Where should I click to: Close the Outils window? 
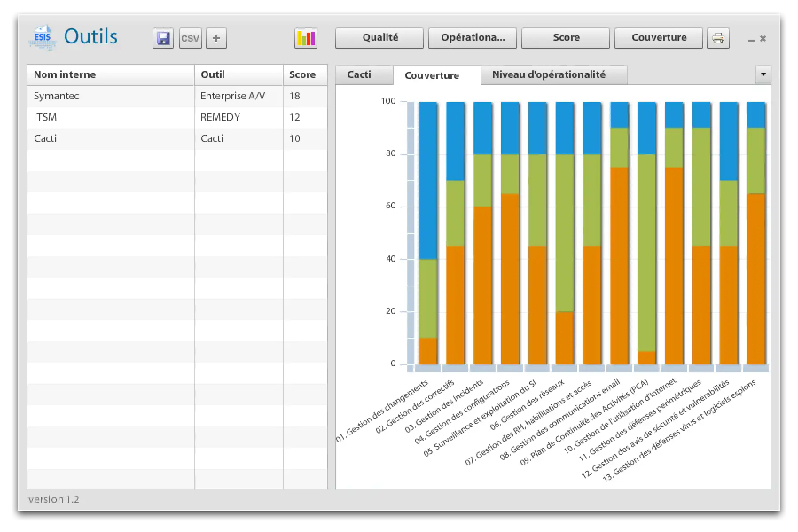pyautogui.click(x=763, y=39)
